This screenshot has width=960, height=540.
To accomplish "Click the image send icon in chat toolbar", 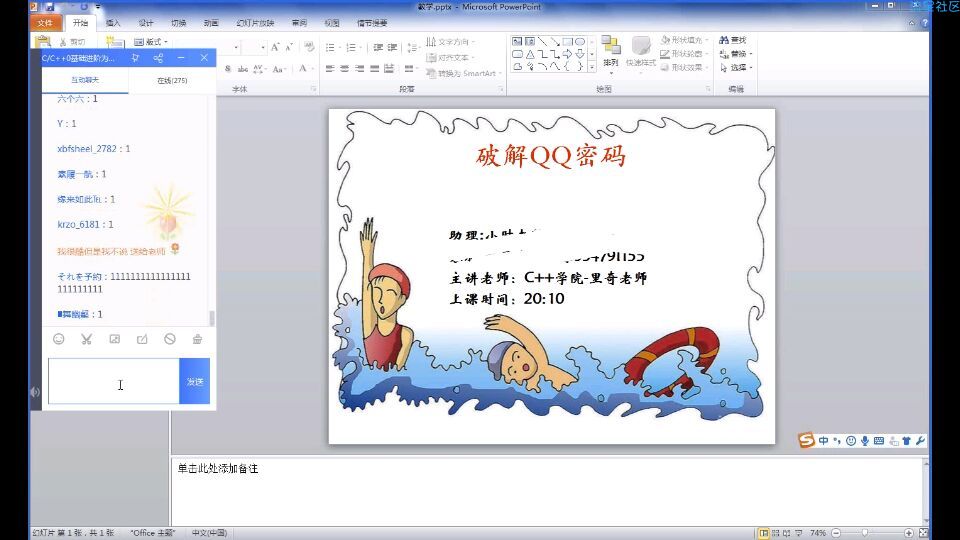I will [114, 339].
